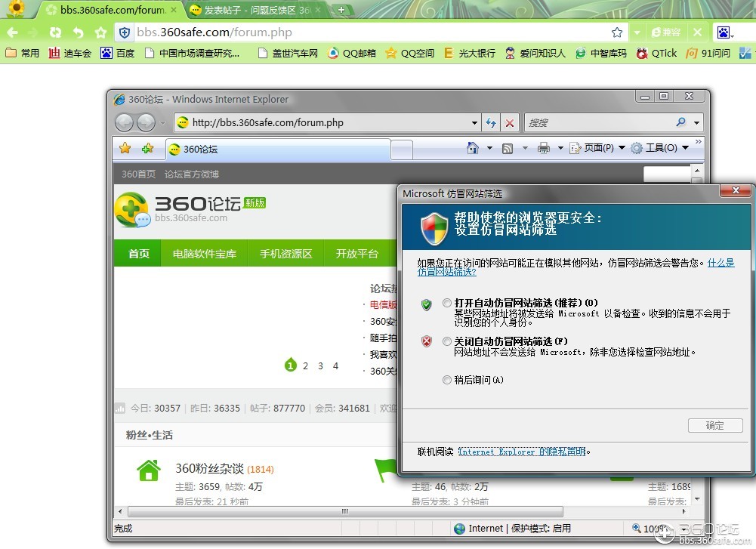Click the star icon beside the undo arrow
756x549 pixels.
100,32
